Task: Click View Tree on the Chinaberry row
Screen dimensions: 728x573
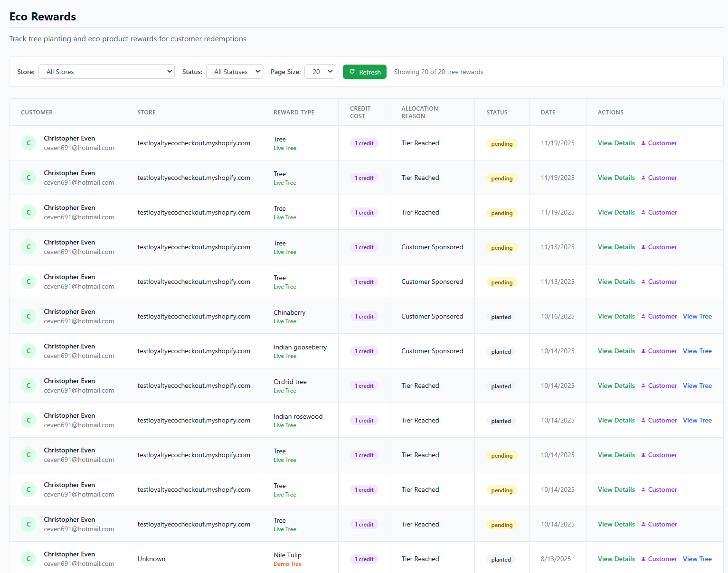Action: (x=697, y=316)
